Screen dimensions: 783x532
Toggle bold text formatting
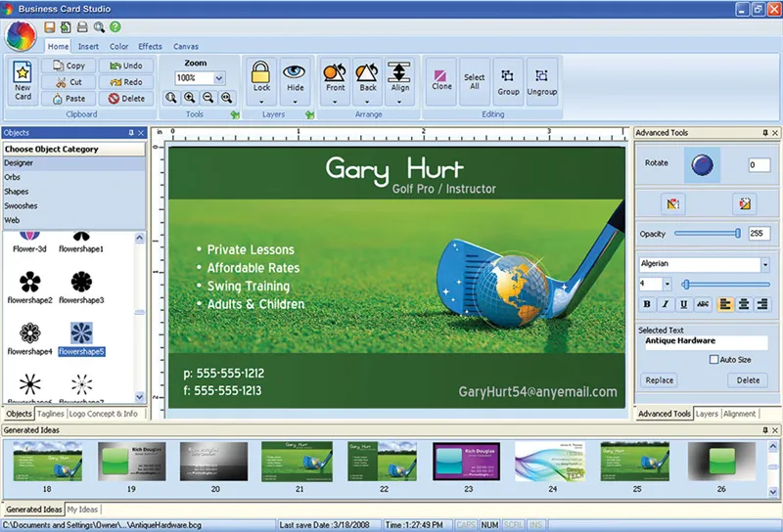[647, 304]
